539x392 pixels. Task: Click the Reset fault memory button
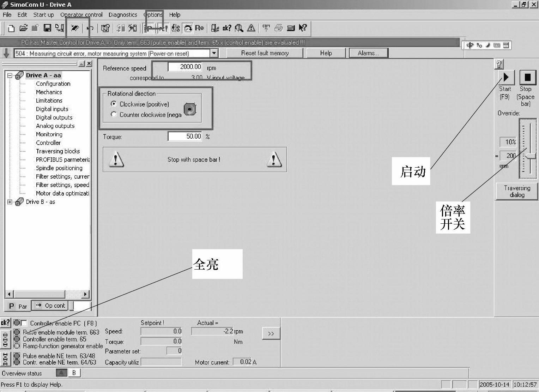coord(265,53)
